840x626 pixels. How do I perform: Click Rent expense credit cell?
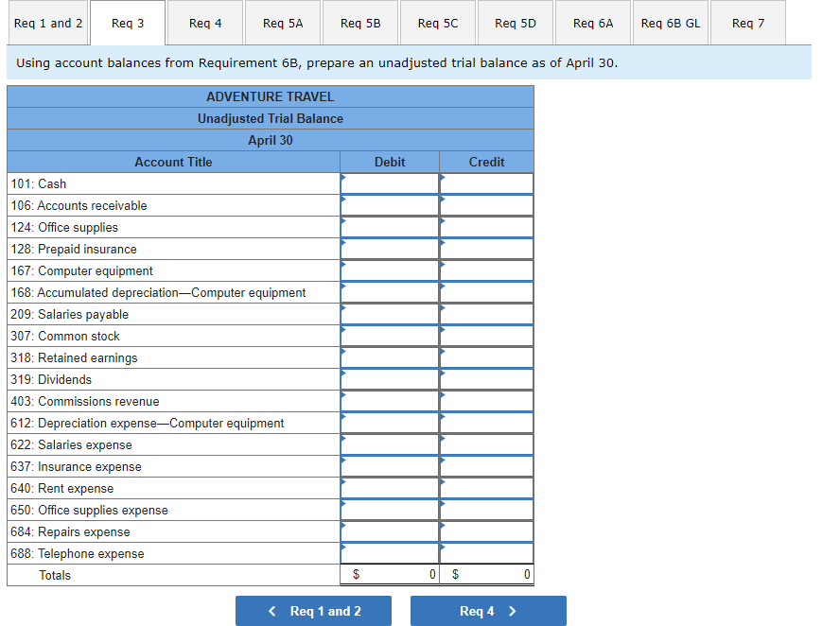pos(486,488)
